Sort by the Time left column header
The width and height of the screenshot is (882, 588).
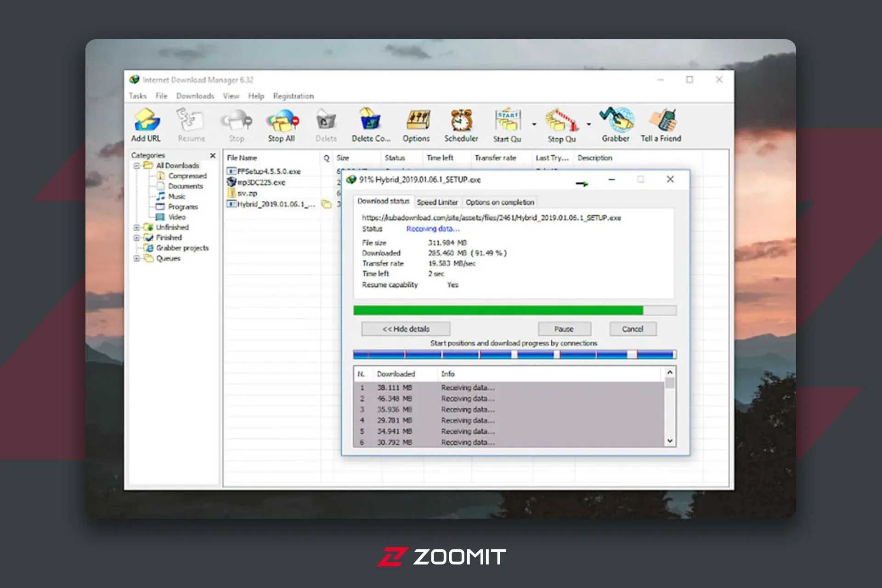(x=447, y=158)
